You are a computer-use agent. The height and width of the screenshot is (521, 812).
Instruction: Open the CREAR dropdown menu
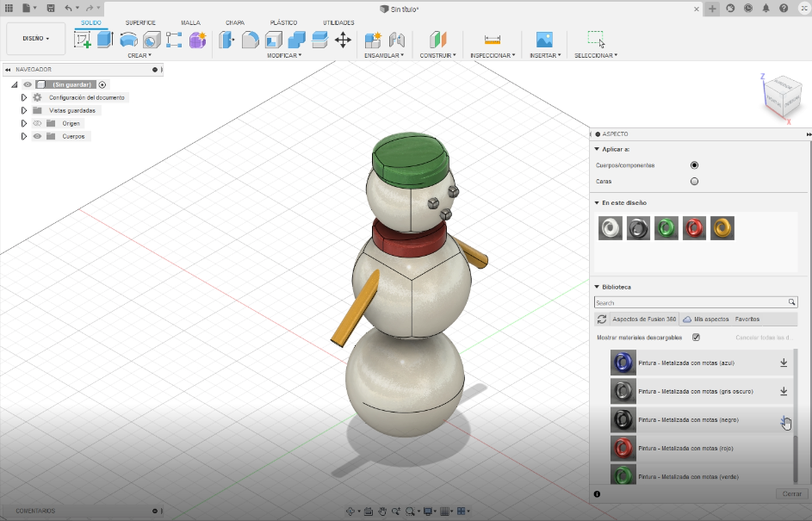point(139,55)
